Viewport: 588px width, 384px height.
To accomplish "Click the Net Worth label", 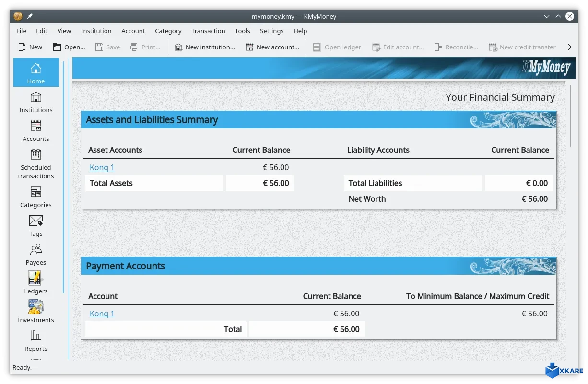I will point(367,199).
